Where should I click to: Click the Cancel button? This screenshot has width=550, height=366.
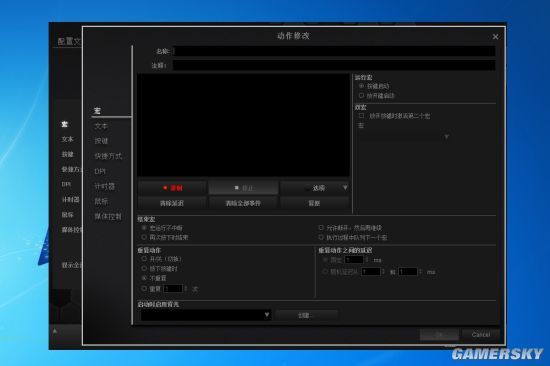click(481, 335)
